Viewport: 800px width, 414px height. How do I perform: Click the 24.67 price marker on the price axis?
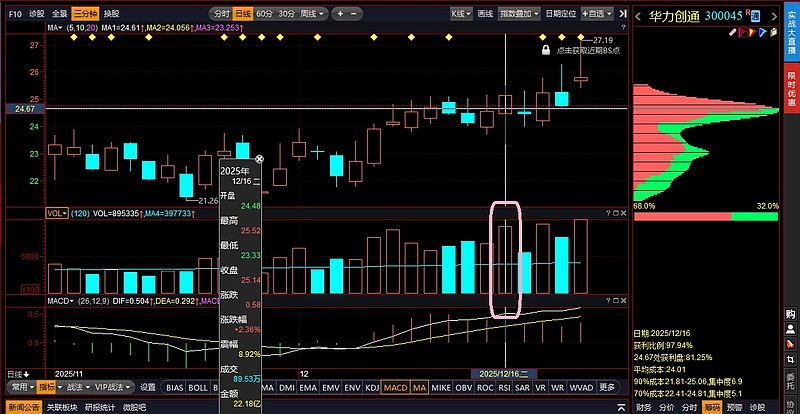pos(24,109)
